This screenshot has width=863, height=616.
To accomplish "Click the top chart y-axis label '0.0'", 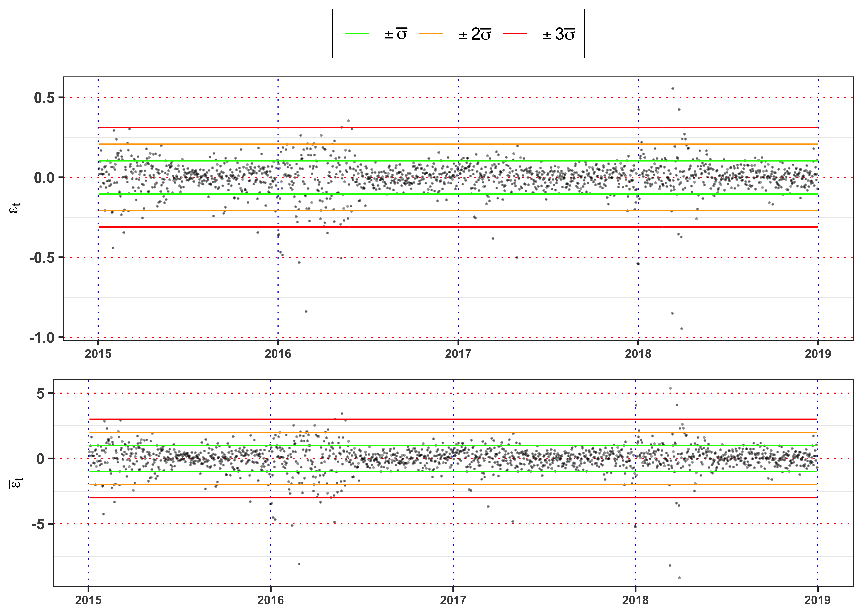I will pyautogui.click(x=44, y=178).
